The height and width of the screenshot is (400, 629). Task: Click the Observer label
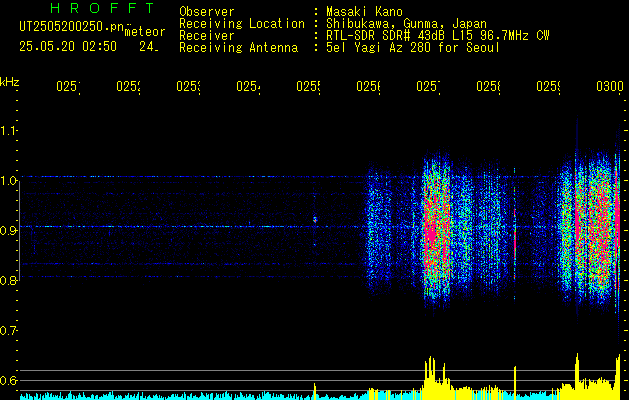tap(207, 11)
